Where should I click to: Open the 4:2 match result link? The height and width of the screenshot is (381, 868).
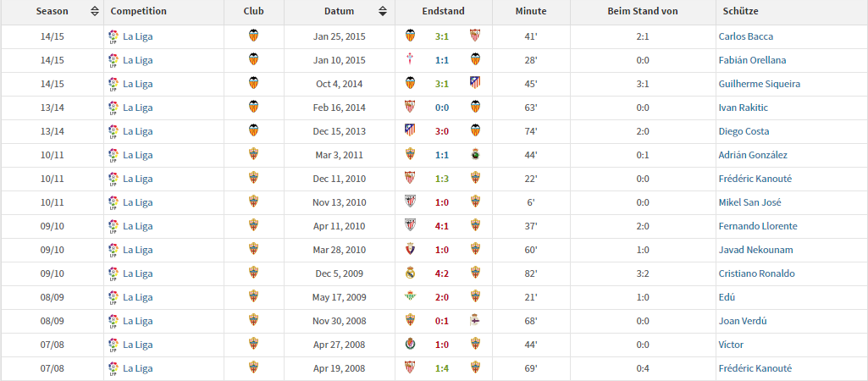(442, 273)
